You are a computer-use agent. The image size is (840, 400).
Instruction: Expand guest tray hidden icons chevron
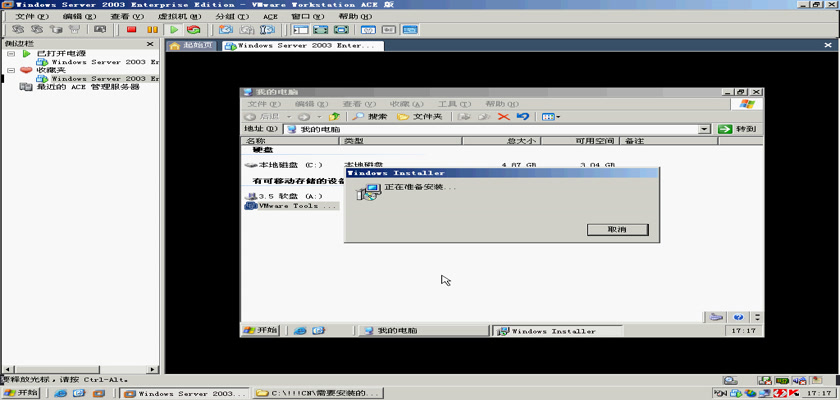pos(756,317)
